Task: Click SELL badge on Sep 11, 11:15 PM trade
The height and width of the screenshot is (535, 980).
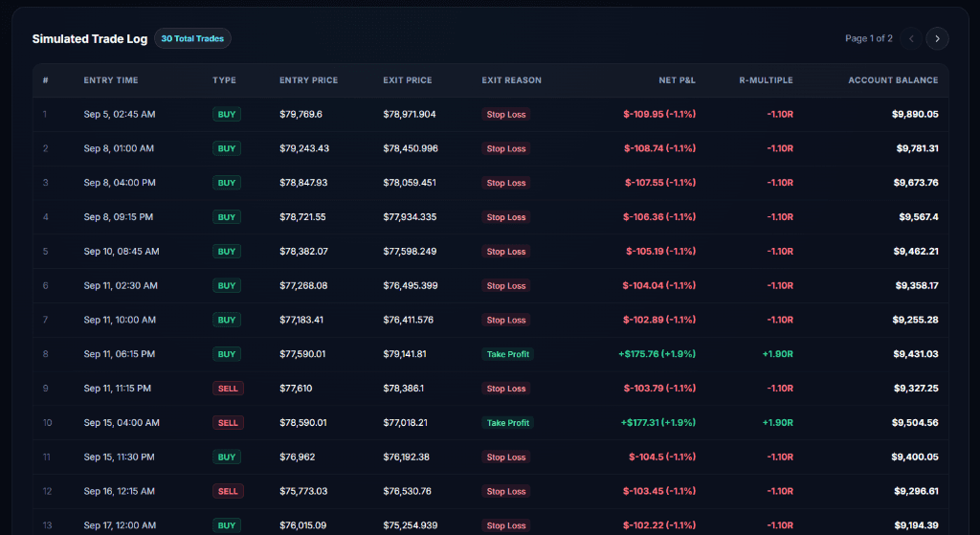Action: click(228, 389)
